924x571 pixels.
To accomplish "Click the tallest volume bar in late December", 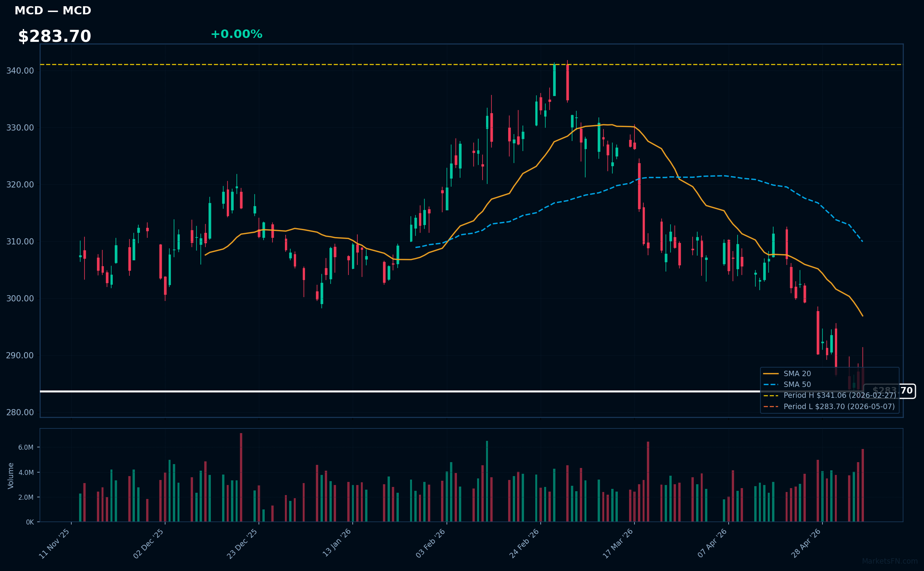I will [x=241, y=478].
